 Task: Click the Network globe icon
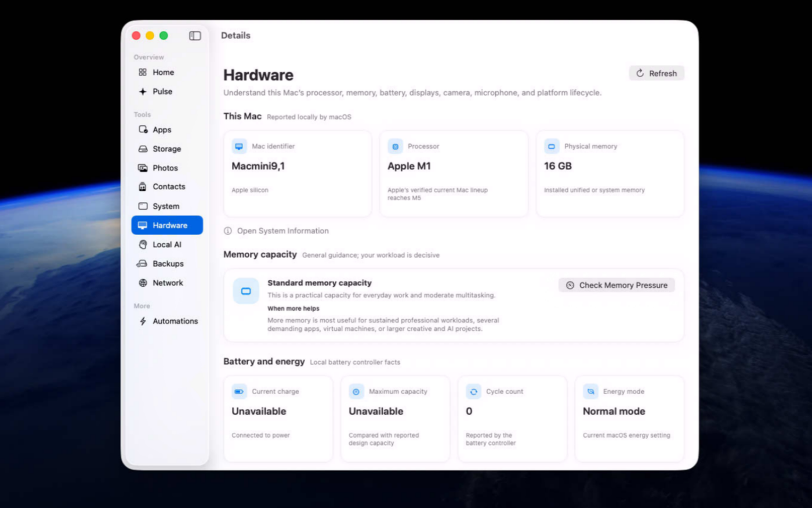pyautogui.click(x=143, y=283)
